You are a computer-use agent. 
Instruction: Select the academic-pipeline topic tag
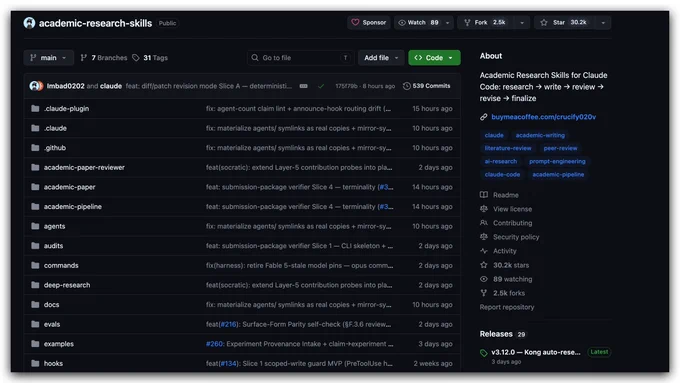click(x=558, y=174)
